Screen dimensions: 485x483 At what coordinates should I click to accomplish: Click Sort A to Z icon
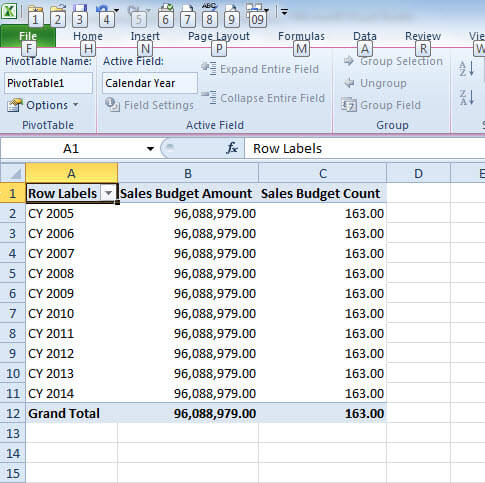click(x=467, y=69)
